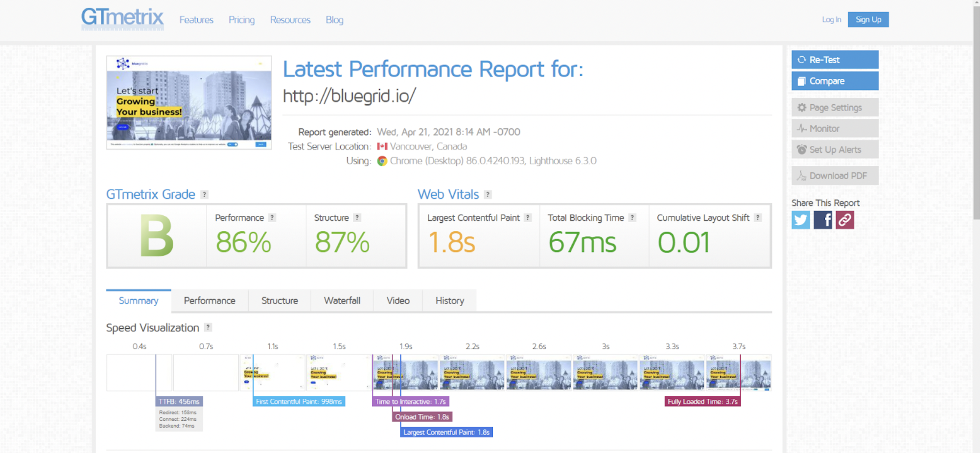Click the Web Vitals heading
Viewport: 980px width, 453px height.
coord(448,195)
